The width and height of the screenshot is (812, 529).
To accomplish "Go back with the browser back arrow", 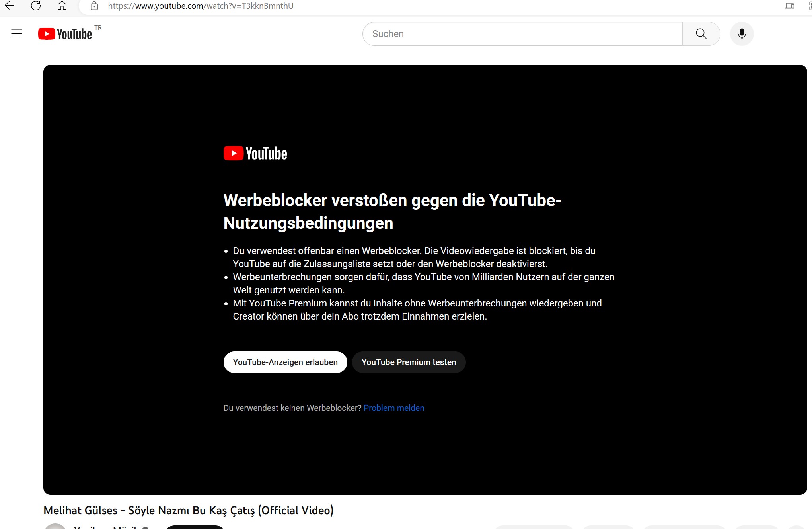I will coord(10,6).
